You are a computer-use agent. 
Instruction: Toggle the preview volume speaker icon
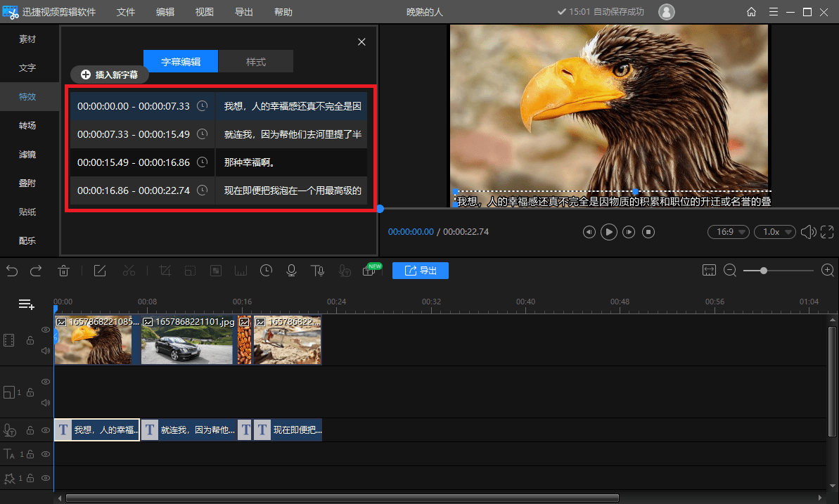[808, 232]
